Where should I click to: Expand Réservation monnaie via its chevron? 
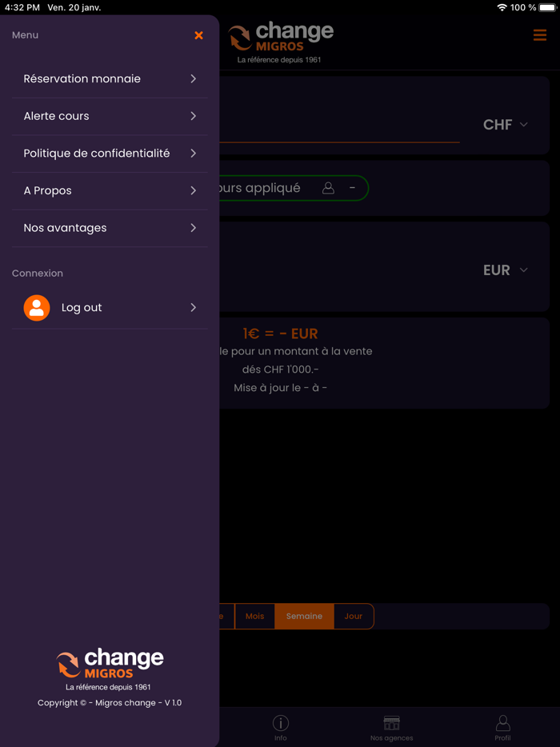pyautogui.click(x=192, y=78)
